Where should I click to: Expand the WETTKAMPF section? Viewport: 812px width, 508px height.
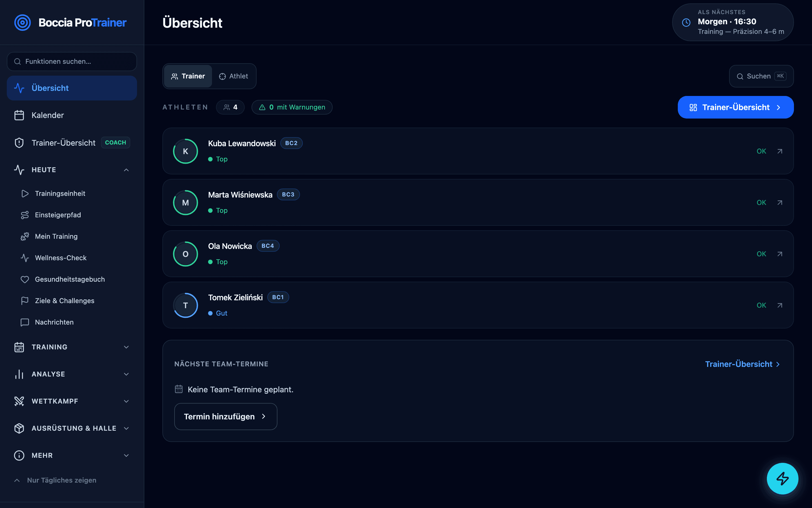[72, 401]
